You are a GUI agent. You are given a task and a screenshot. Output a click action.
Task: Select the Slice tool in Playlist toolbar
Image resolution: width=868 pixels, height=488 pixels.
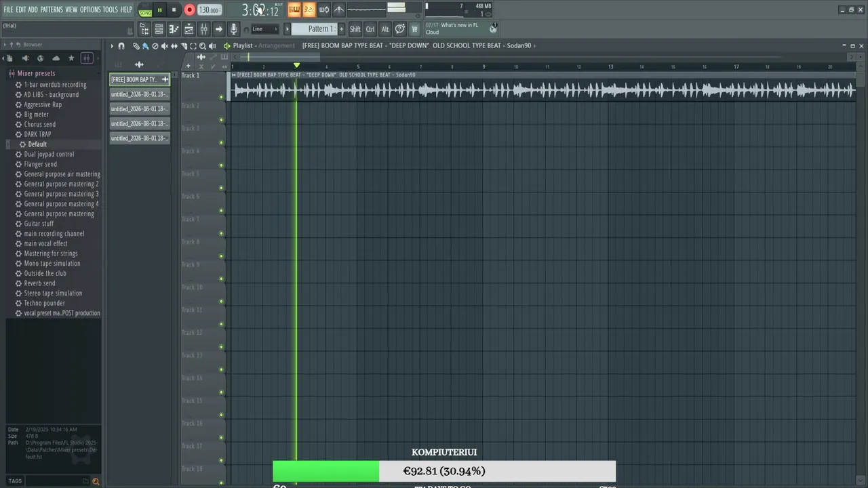tap(184, 46)
